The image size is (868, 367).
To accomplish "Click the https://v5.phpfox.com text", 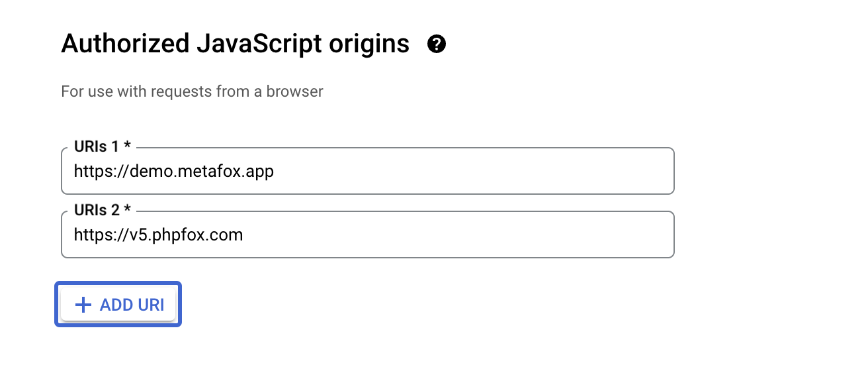I will click(x=158, y=235).
